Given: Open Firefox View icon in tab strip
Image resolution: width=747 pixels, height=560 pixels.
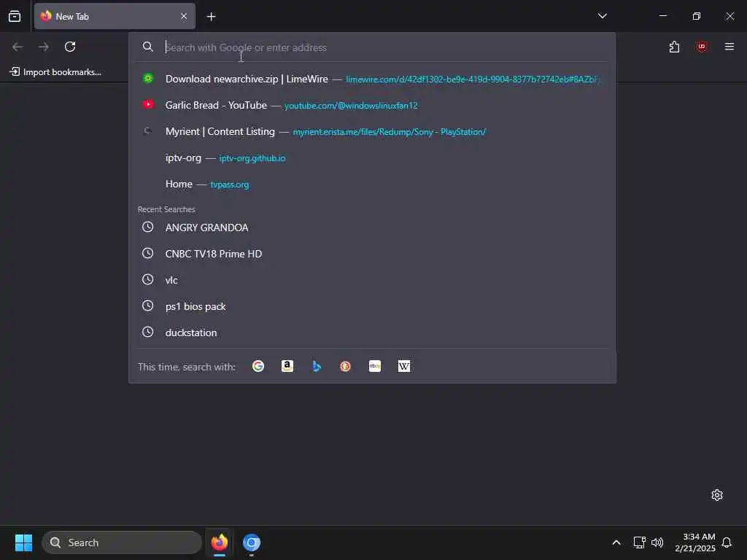Looking at the screenshot, I should (15, 17).
